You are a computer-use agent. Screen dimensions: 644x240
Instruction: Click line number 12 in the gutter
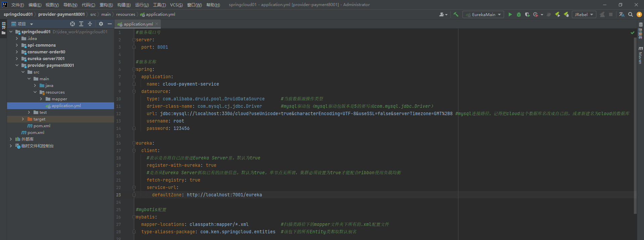[118, 114]
